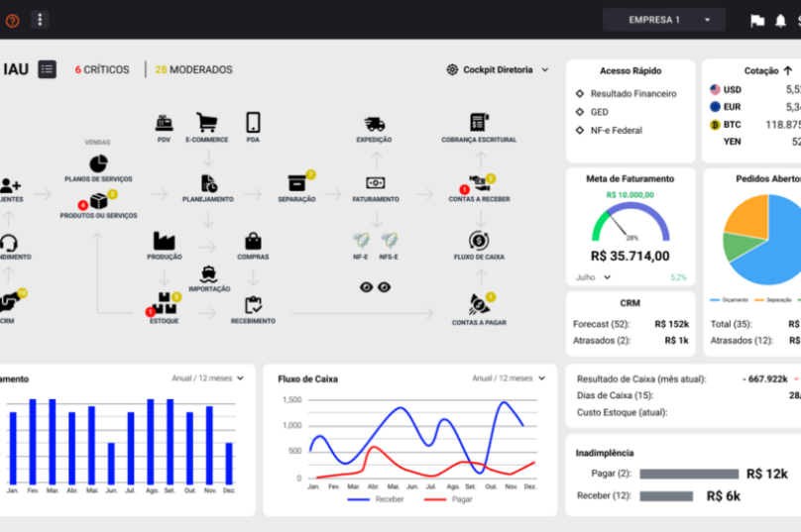Open the Julho month dropdown
The image size is (801, 532).
(593, 277)
